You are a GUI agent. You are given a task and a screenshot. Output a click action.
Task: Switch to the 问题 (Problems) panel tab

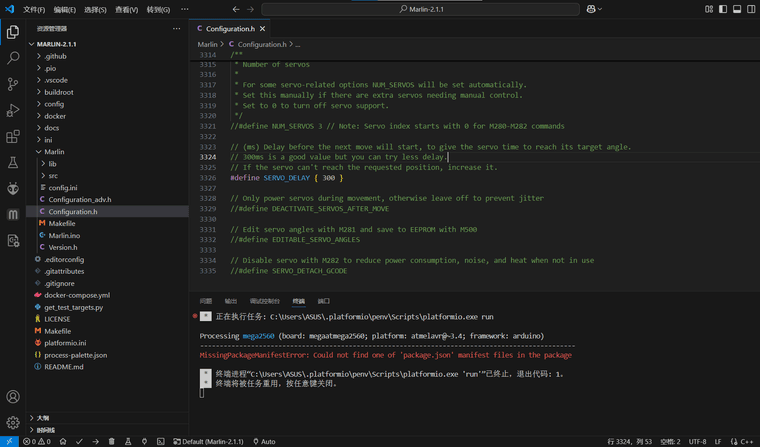click(x=206, y=301)
